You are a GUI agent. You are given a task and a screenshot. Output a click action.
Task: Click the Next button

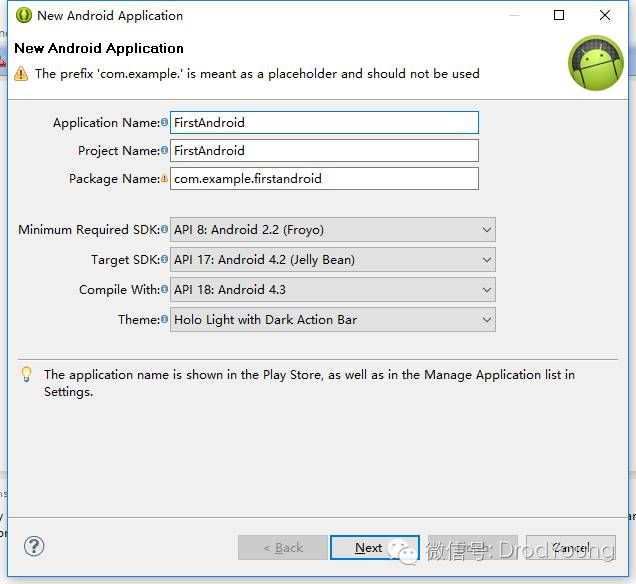click(x=375, y=548)
